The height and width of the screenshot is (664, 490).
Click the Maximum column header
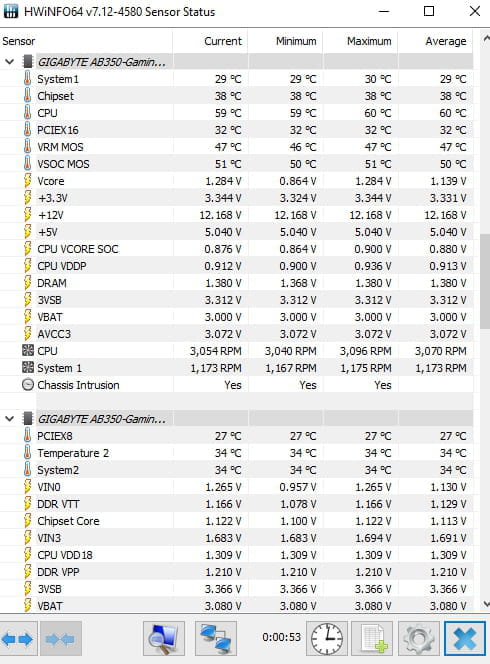click(360, 41)
